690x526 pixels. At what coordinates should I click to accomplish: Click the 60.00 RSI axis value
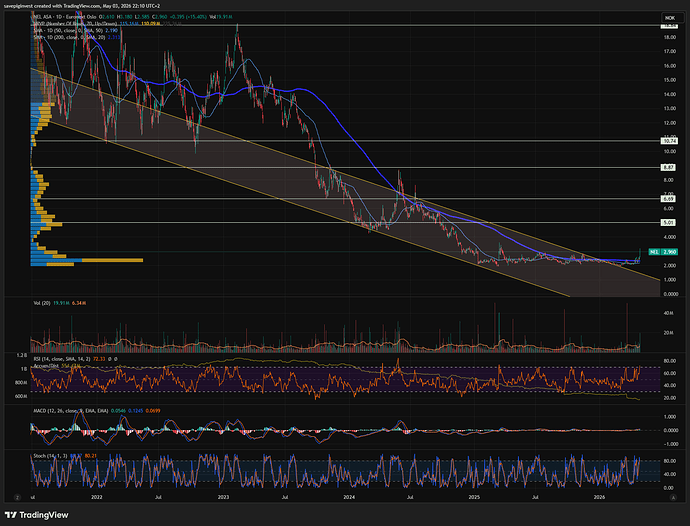tap(670, 373)
